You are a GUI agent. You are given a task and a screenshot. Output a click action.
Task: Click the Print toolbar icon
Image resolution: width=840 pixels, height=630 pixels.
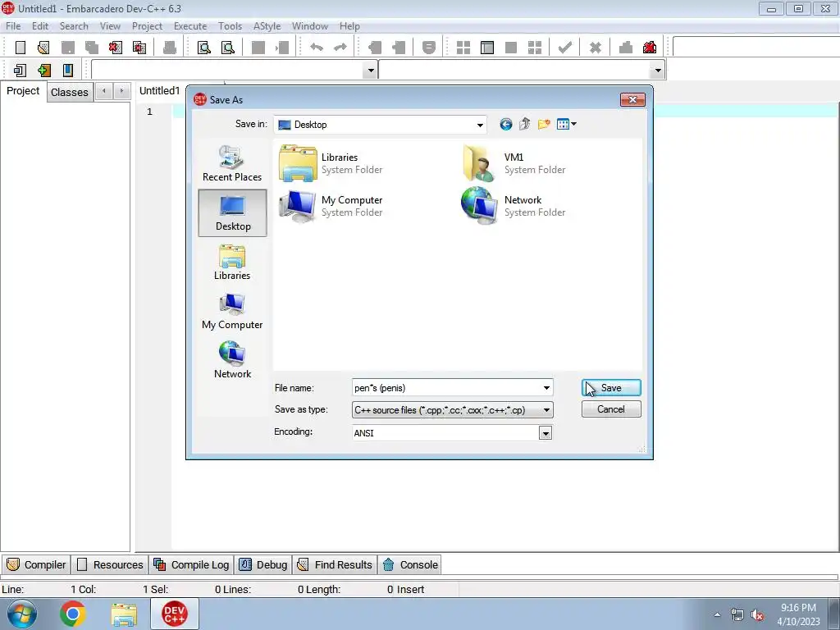[x=170, y=48]
